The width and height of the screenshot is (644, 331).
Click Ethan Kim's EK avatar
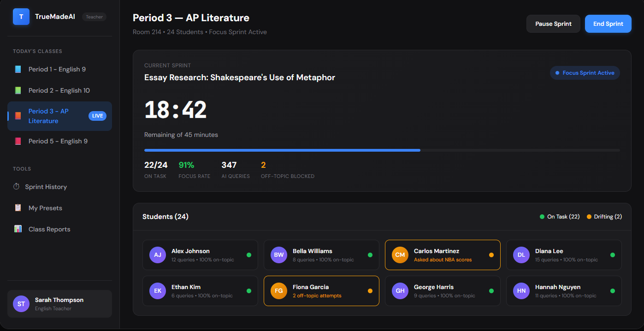[158, 291]
